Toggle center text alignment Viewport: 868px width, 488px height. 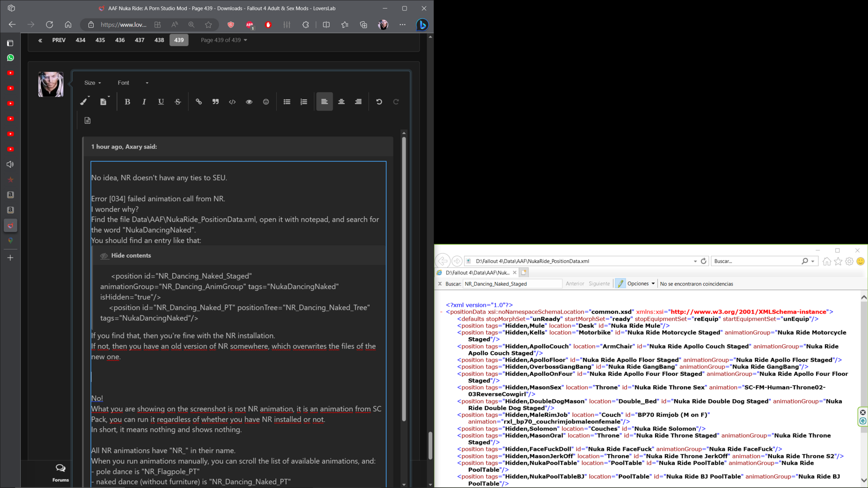[x=341, y=102]
